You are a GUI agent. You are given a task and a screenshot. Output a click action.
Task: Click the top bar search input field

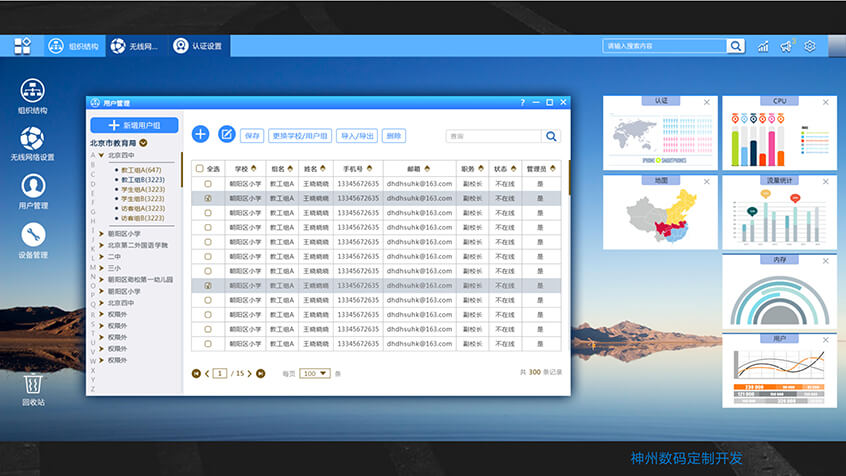point(664,46)
